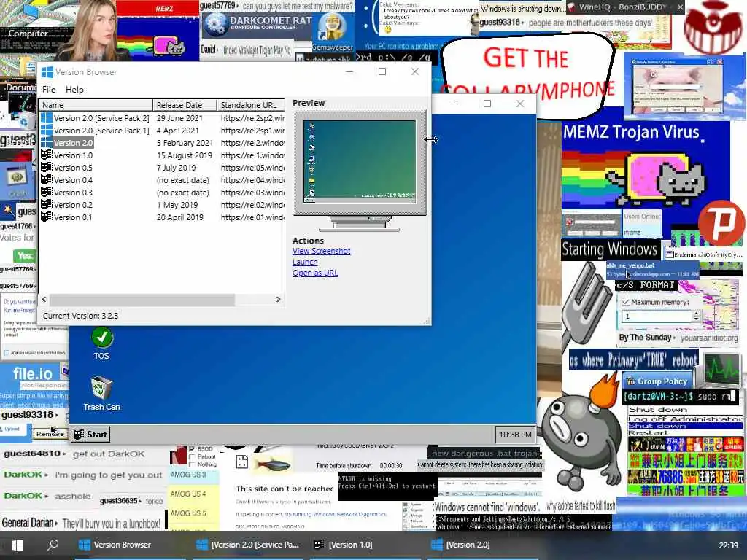The height and width of the screenshot is (560, 747).
Task: Click the '5 February 2021' release date cell
Action: 185,143
